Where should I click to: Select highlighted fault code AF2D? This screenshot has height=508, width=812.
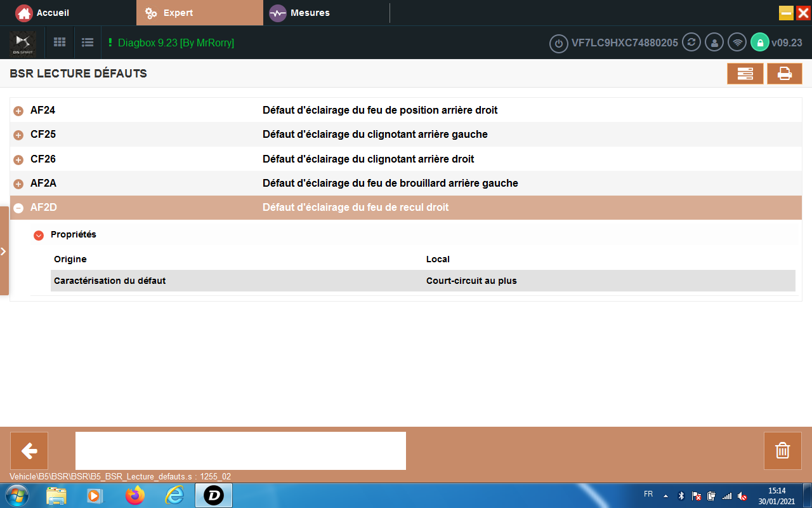pyautogui.click(x=44, y=208)
